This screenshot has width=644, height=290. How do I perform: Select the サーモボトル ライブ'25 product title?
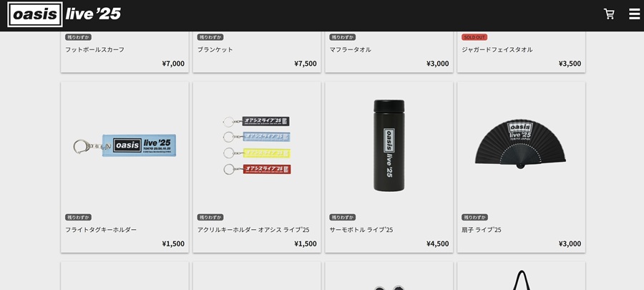(361, 230)
